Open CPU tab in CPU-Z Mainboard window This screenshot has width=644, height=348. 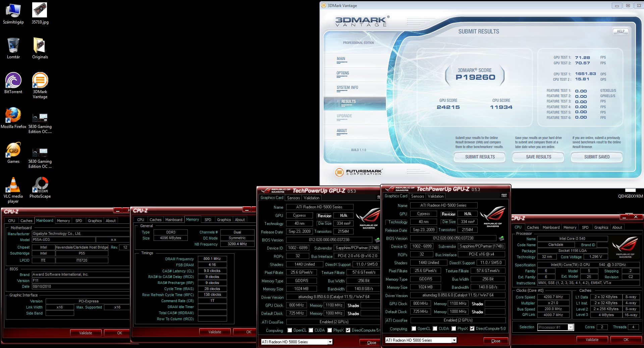12,221
